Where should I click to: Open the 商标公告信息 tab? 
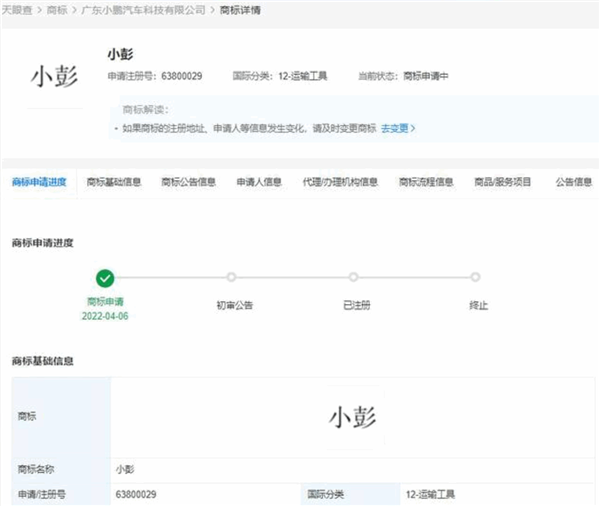(188, 182)
